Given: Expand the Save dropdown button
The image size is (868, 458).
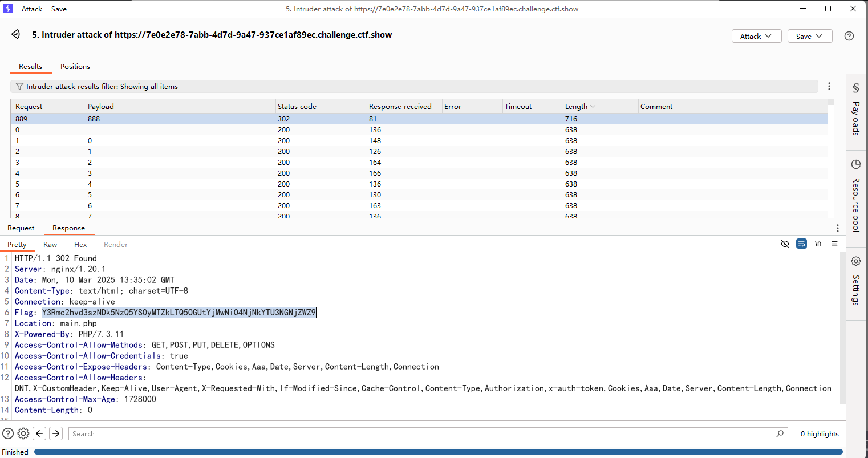Looking at the screenshot, I should 809,36.
